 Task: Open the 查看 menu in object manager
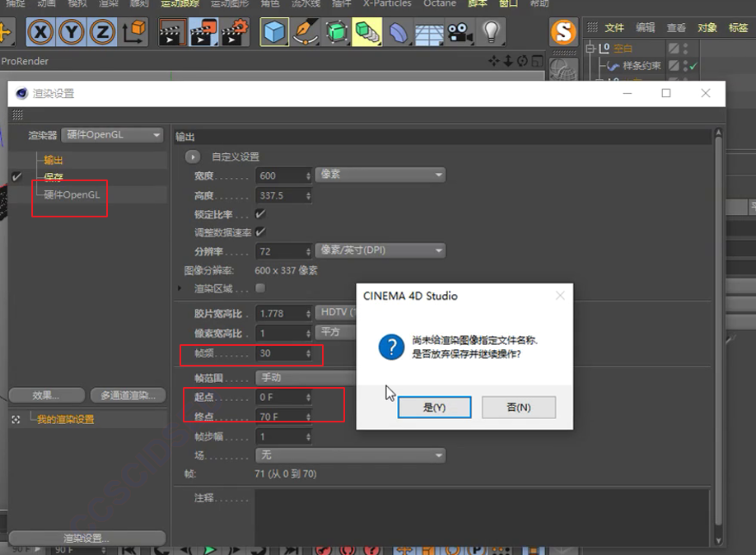[x=676, y=28]
